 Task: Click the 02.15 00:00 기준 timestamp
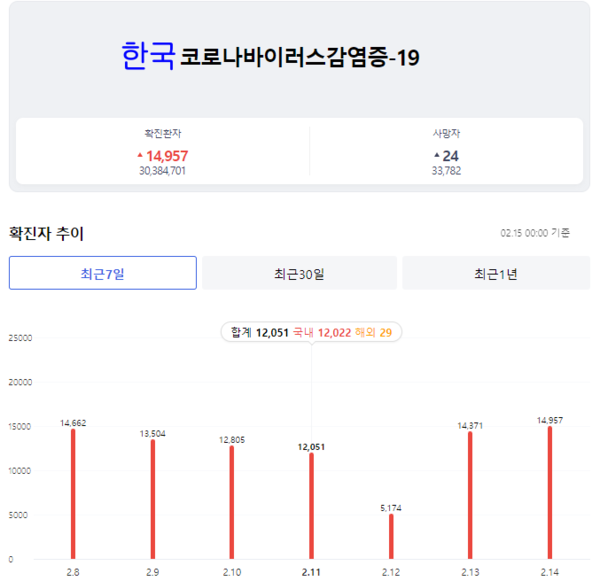(x=535, y=233)
